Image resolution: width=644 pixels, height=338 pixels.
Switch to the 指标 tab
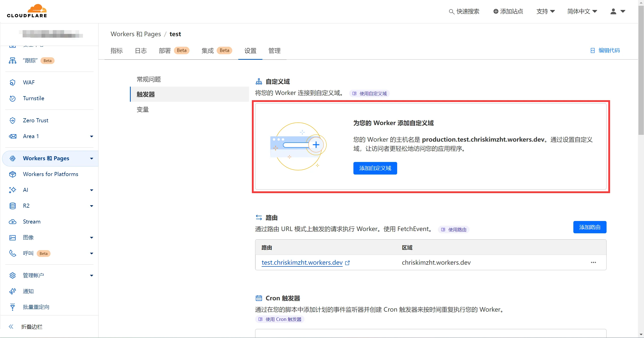click(117, 51)
